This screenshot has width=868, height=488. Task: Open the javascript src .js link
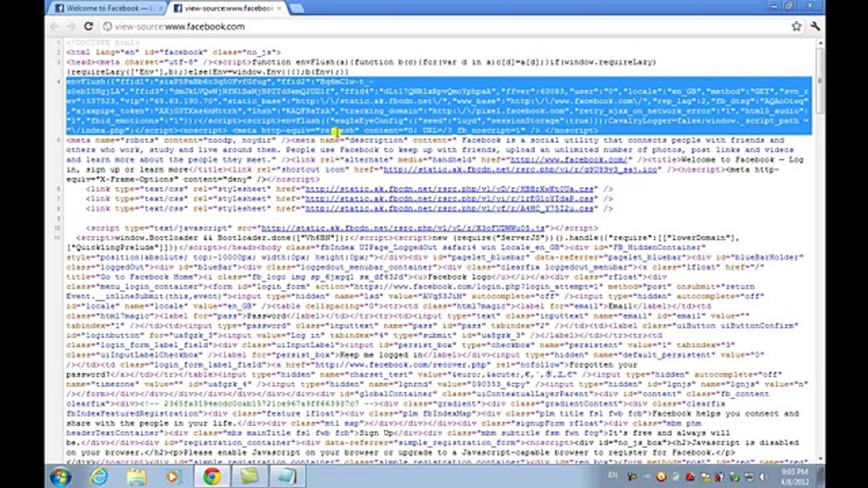coord(403,228)
